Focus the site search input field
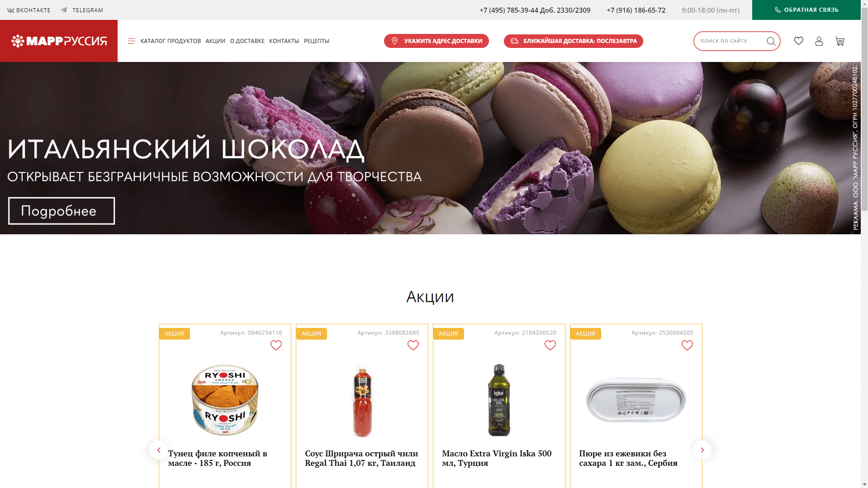The height and width of the screenshot is (488, 868). pyautogui.click(x=730, y=41)
